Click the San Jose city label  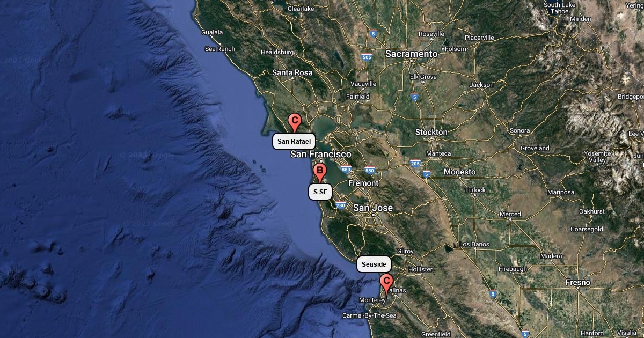[373, 208]
